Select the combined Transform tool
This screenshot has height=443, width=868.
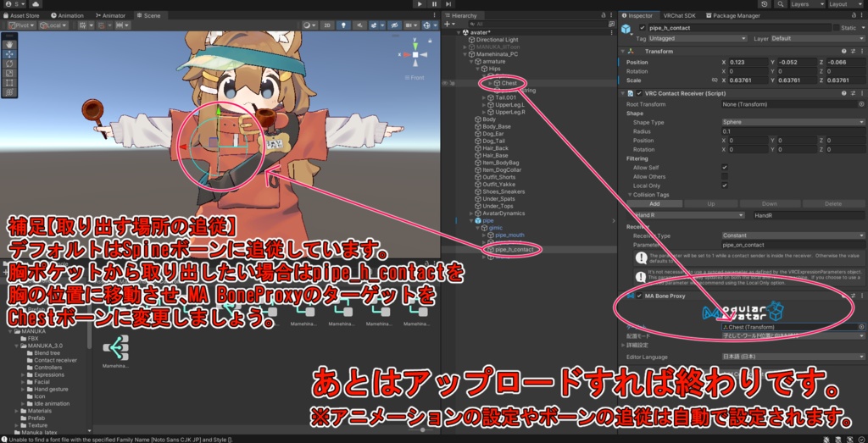pos(10,91)
